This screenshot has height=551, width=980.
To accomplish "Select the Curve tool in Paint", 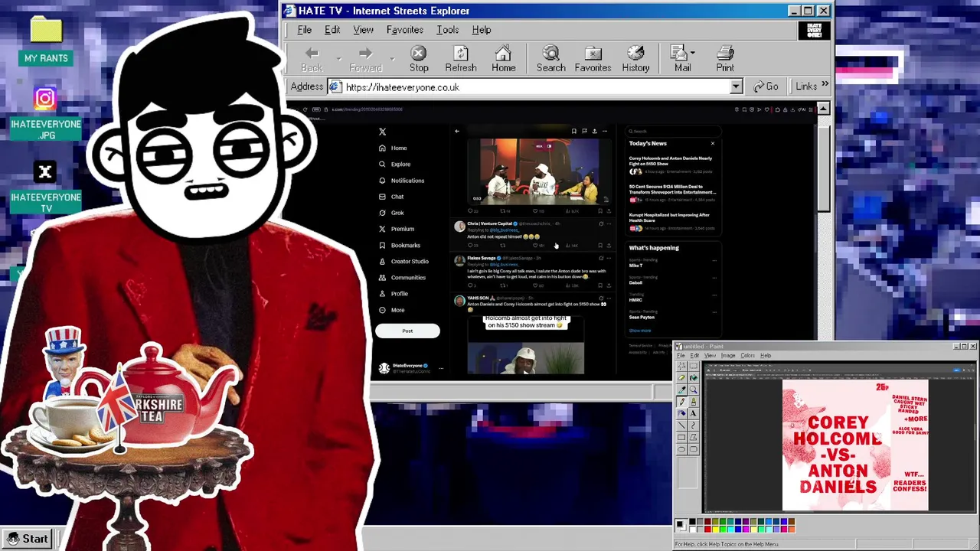I will tap(694, 425).
